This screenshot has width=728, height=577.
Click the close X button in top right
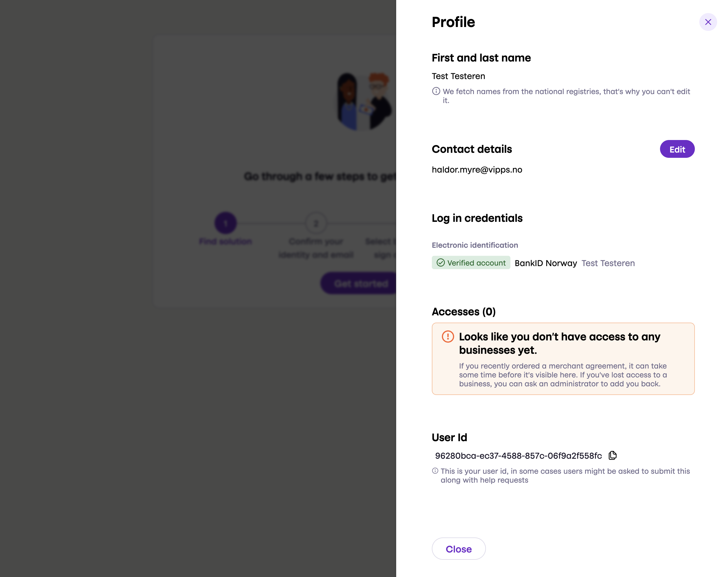pyautogui.click(x=708, y=22)
